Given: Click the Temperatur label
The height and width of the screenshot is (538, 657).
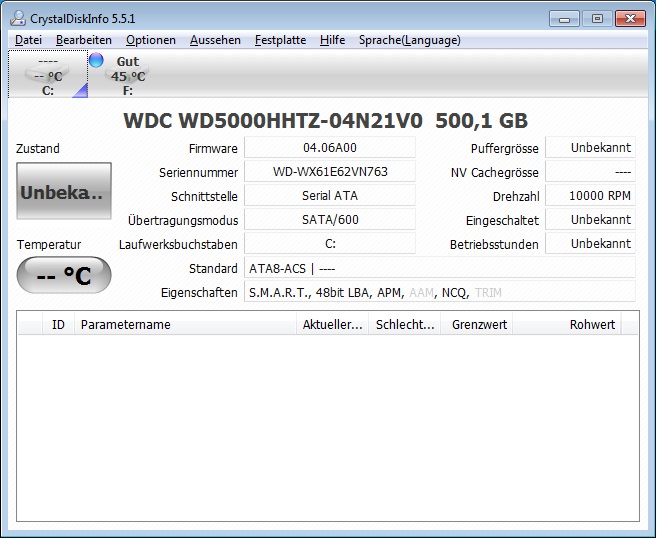Looking at the screenshot, I should click(x=49, y=244).
